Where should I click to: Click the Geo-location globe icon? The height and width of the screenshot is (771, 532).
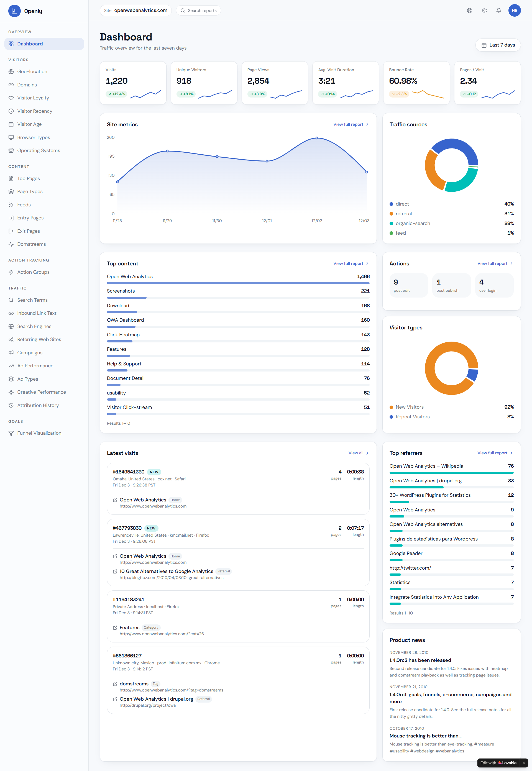click(x=11, y=72)
